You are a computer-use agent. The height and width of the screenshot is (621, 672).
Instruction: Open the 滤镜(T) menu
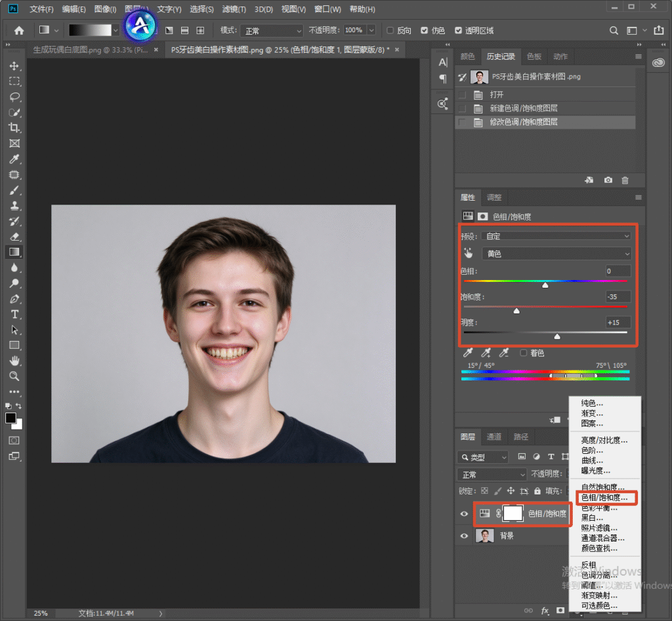click(234, 9)
